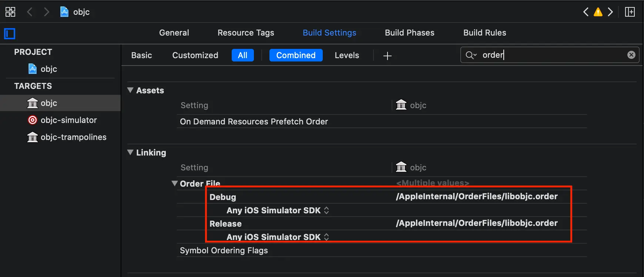Switch to Levels view mode

click(347, 55)
